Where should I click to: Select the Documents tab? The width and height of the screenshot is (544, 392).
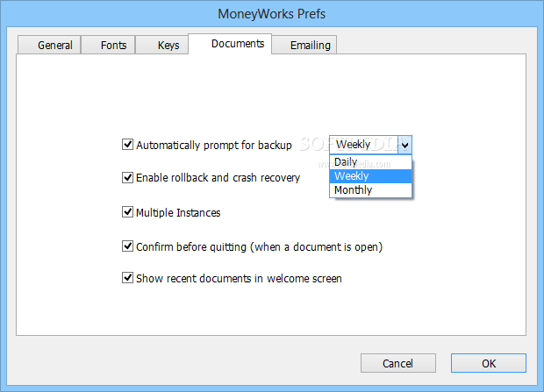click(230, 44)
